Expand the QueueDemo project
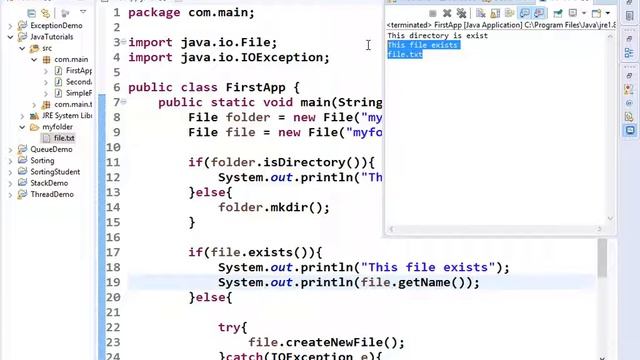The height and width of the screenshot is (360, 640). coord(10,150)
